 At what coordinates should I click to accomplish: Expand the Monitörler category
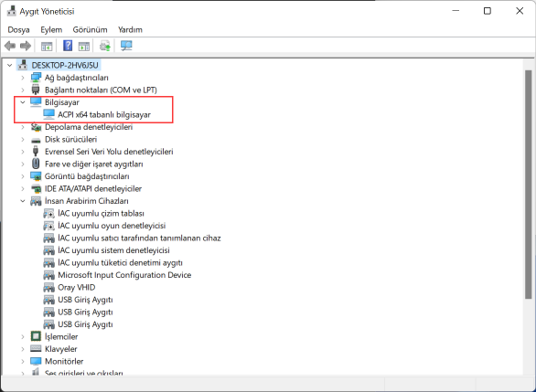click(23, 361)
